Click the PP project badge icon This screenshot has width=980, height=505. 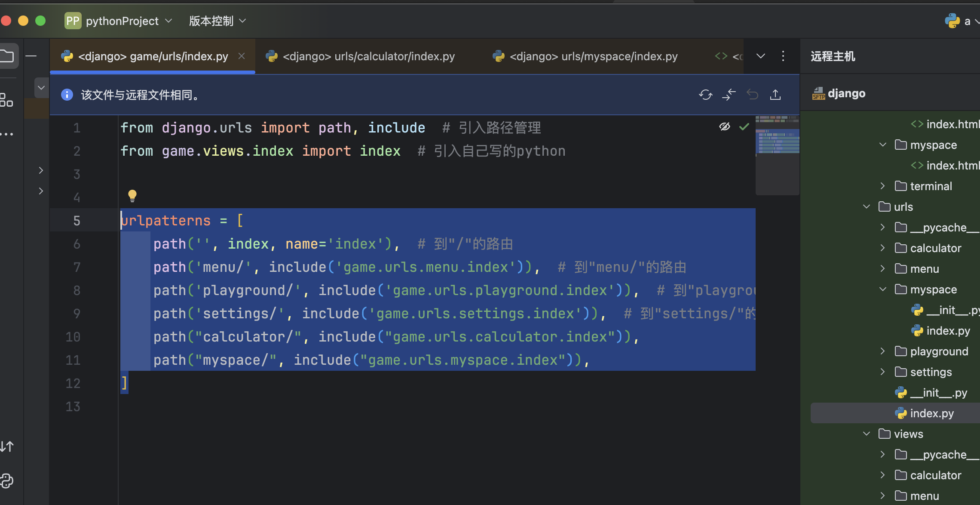[x=73, y=21]
